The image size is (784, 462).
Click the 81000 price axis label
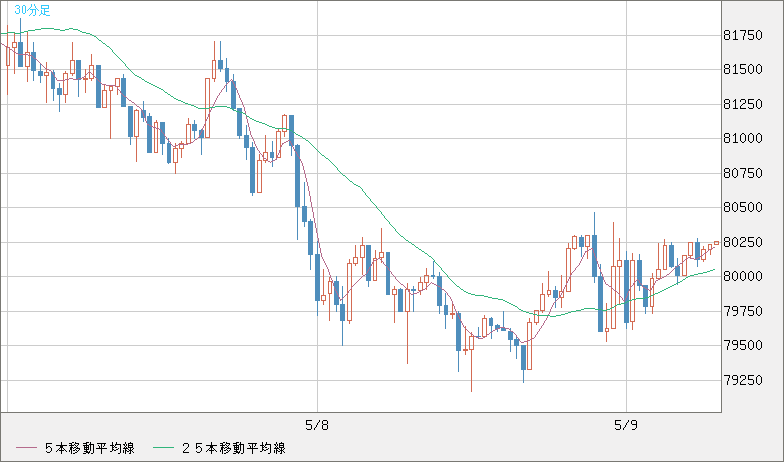[x=743, y=138]
